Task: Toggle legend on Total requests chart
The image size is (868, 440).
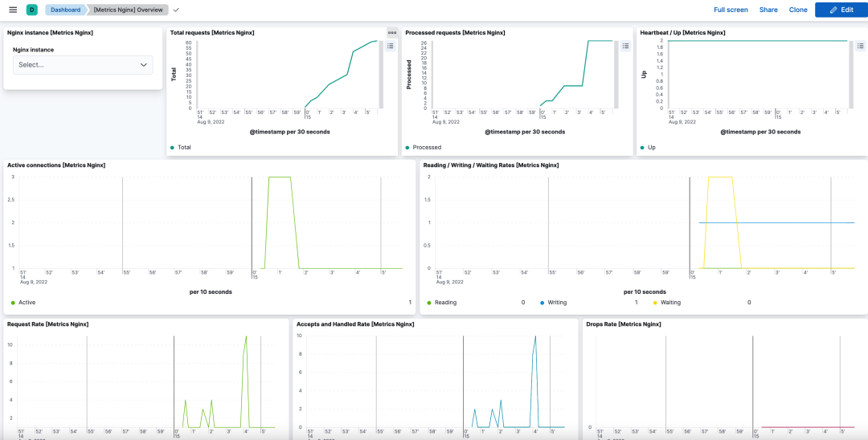Action: point(391,46)
